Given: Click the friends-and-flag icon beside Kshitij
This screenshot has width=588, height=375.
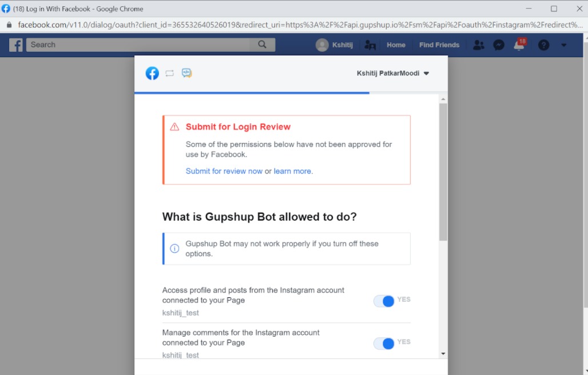Looking at the screenshot, I should point(370,45).
